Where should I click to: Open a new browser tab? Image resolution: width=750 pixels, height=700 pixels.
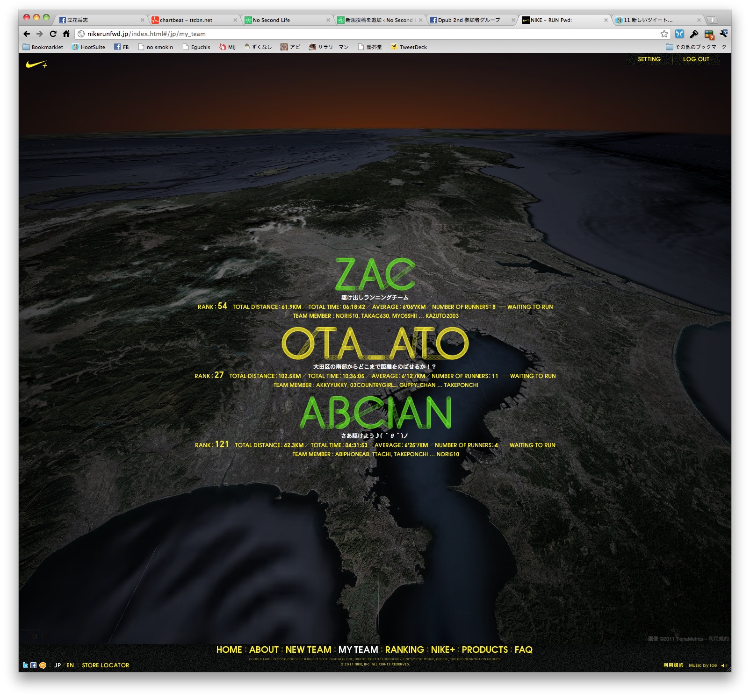[712, 20]
